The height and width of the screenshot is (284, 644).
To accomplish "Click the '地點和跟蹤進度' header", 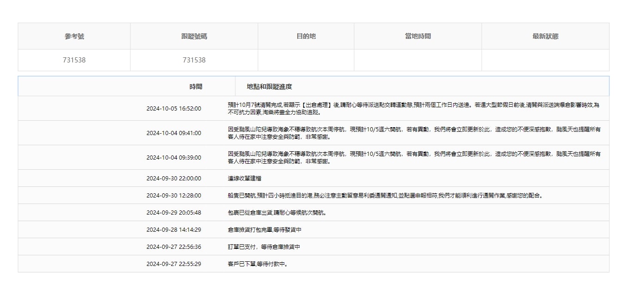I will (x=270, y=86).
